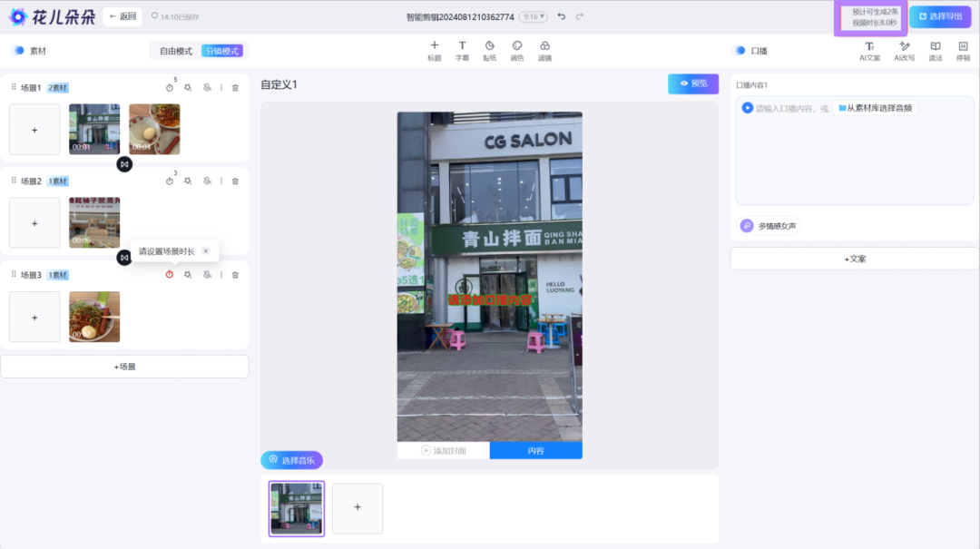The height and width of the screenshot is (549, 980).
Task: Click the 选择音乐 music button
Action: click(292, 460)
